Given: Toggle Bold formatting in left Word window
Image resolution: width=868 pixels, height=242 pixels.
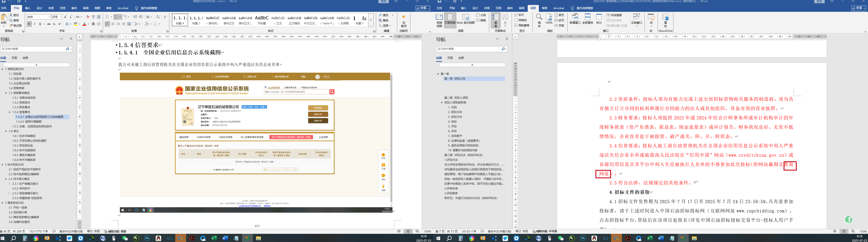Looking at the screenshot, I should click(29, 24).
